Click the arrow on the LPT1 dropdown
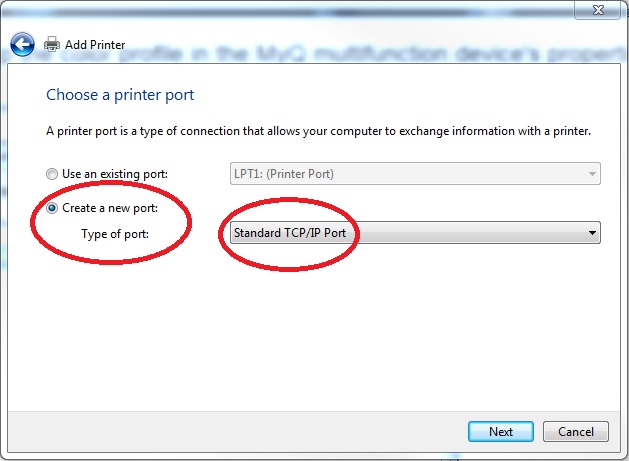The image size is (629, 461). 592,174
